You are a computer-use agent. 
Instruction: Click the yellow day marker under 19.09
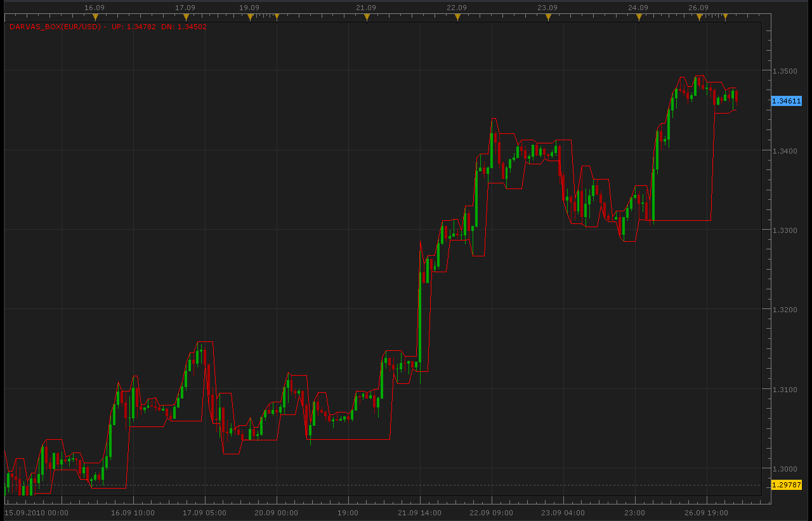click(250, 17)
